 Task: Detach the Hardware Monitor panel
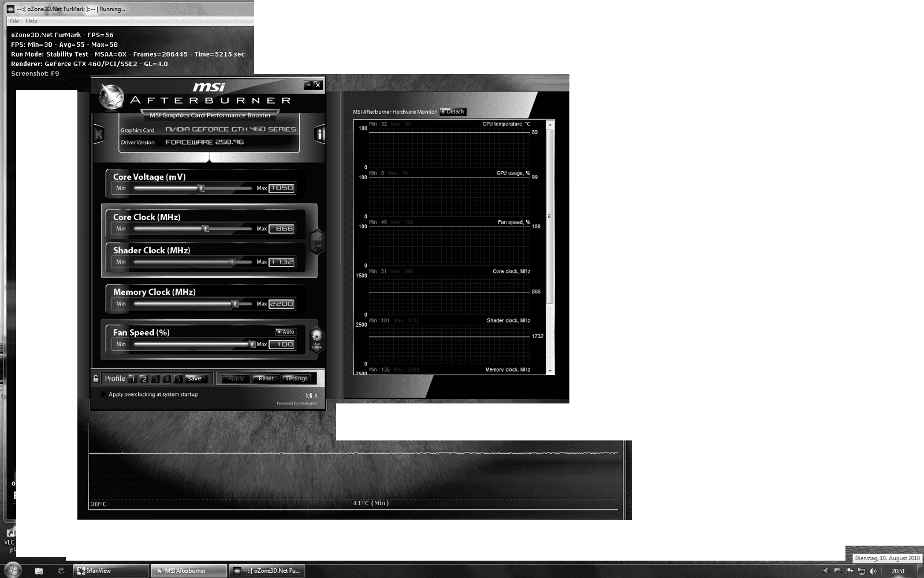[x=453, y=112]
